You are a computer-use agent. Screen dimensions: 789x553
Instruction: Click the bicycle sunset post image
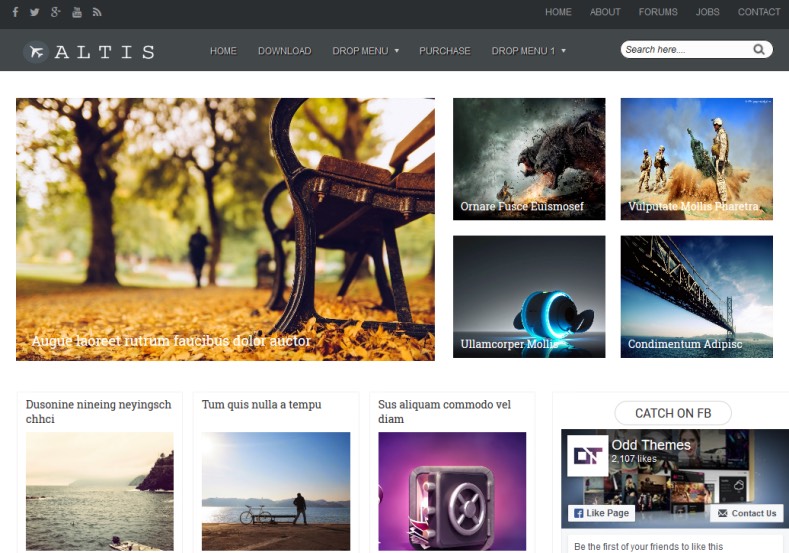tap(276, 491)
